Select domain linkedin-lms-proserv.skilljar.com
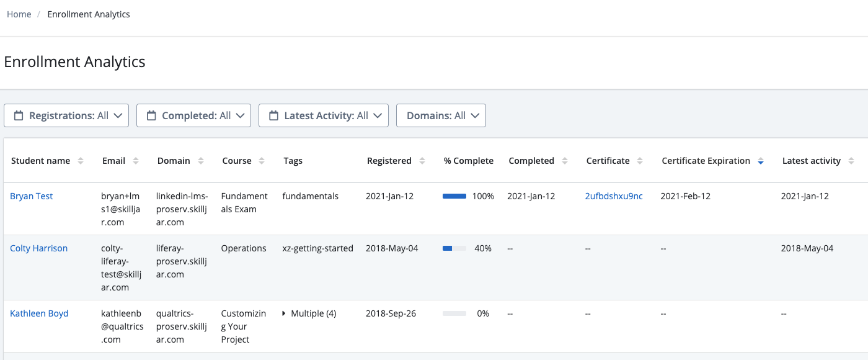The width and height of the screenshot is (868, 360). pyautogui.click(x=182, y=209)
